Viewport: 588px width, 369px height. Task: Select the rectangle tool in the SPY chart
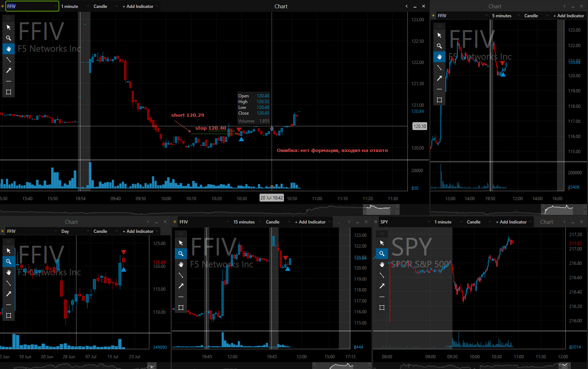tap(382, 308)
